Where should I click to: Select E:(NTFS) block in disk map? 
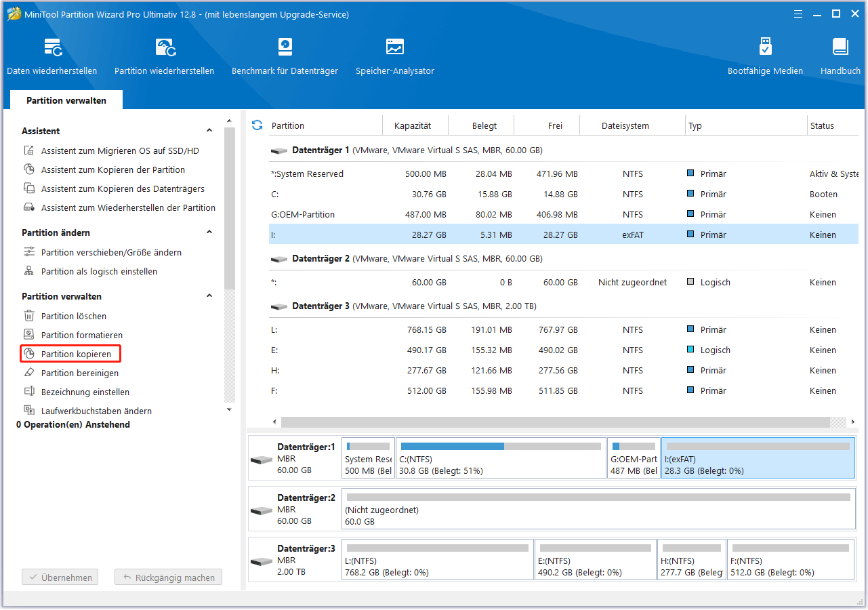click(596, 560)
